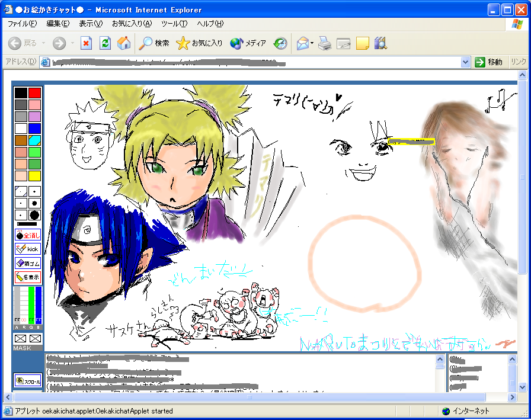Adjust the blue B channel slider
Viewport: 531px width, 420px height.
coord(39,306)
